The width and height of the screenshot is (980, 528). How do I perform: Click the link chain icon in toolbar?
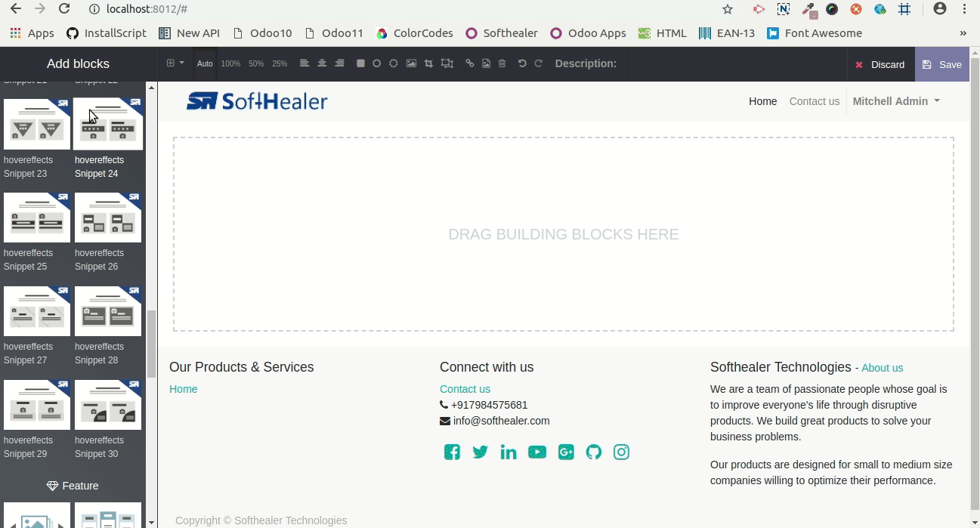tap(470, 63)
